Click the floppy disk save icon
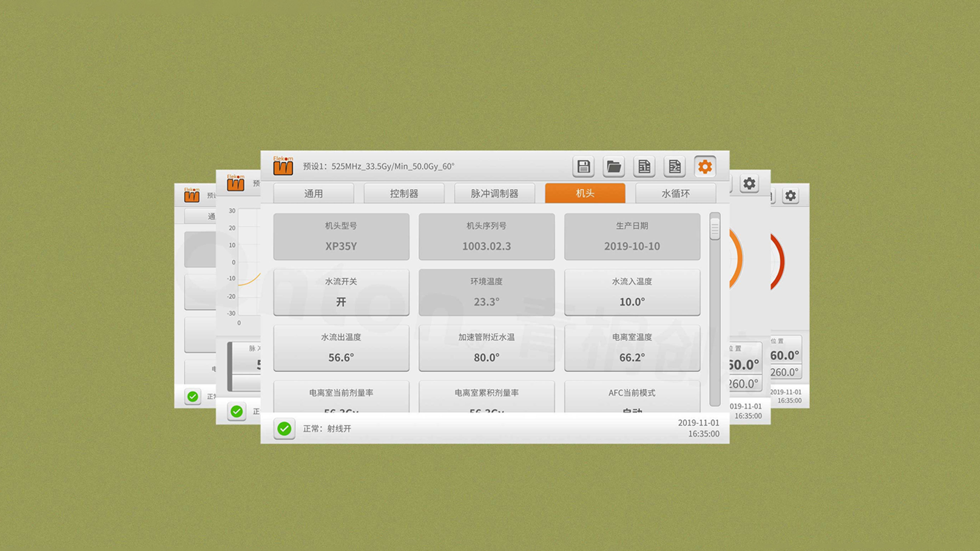This screenshot has height=551, width=980. 583,167
